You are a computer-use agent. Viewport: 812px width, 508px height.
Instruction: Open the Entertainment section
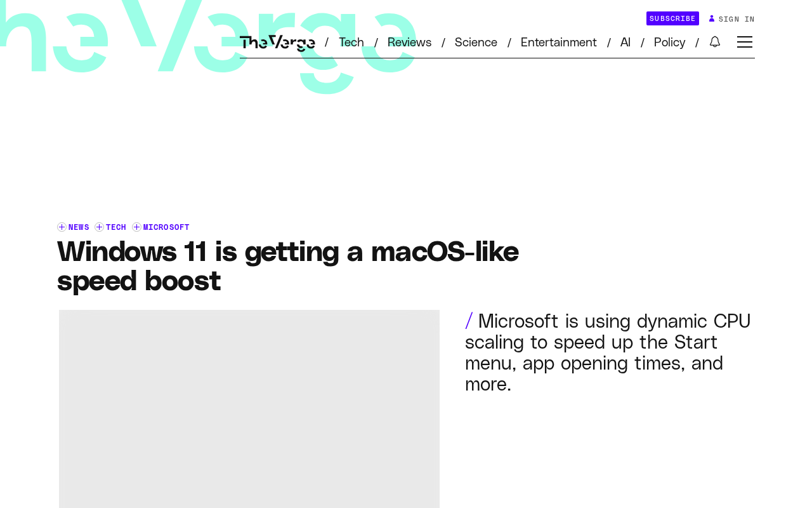click(x=559, y=43)
